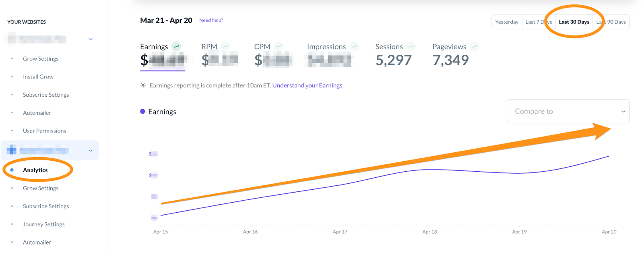This screenshot has width=644, height=253.
Task: Switch to Last 30 Days range
Action: [x=574, y=22]
